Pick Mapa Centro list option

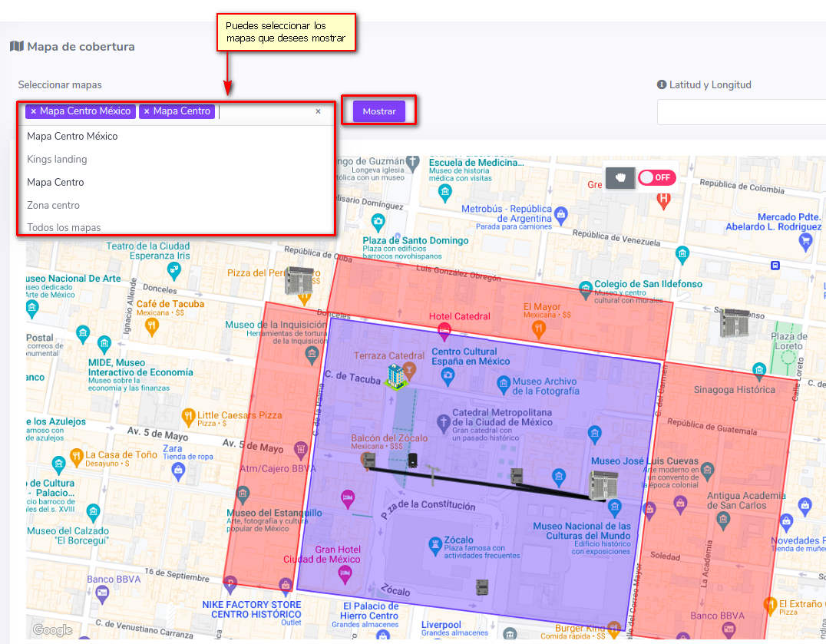point(55,183)
